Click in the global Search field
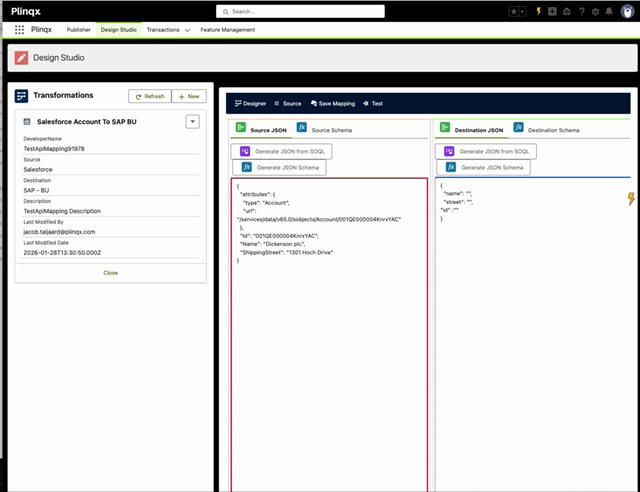640x492 pixels. (x=300, y=11)
